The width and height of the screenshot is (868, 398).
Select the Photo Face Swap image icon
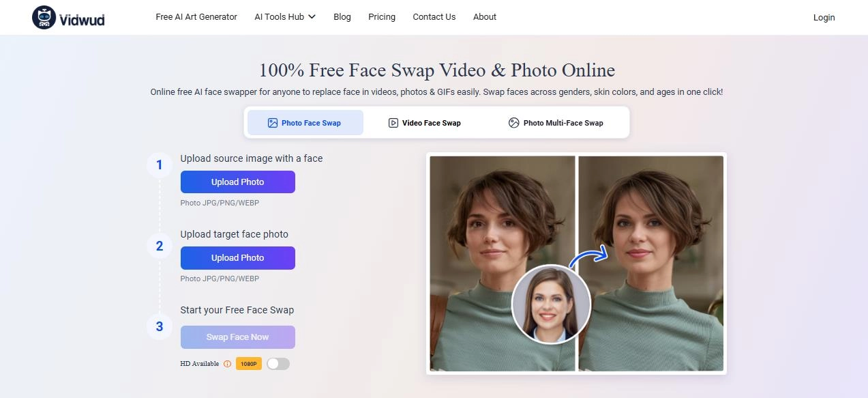tap(271, 122)
